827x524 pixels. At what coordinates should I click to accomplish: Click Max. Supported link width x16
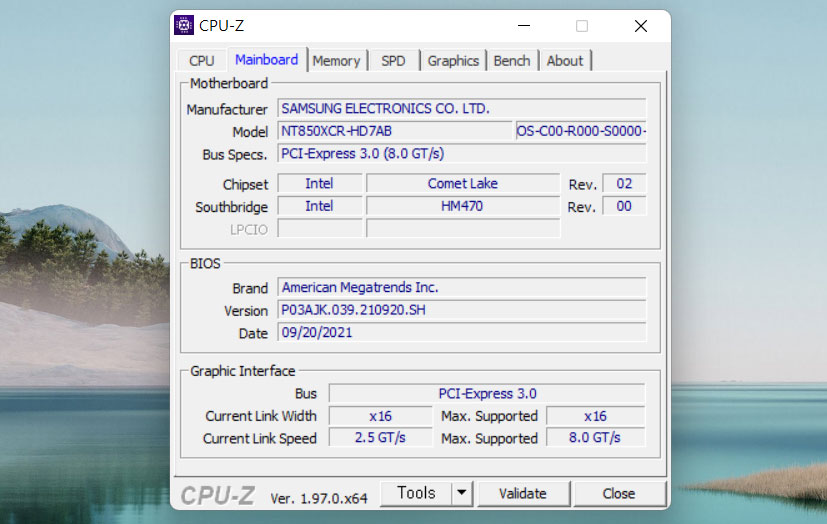(x=595, y=416)
